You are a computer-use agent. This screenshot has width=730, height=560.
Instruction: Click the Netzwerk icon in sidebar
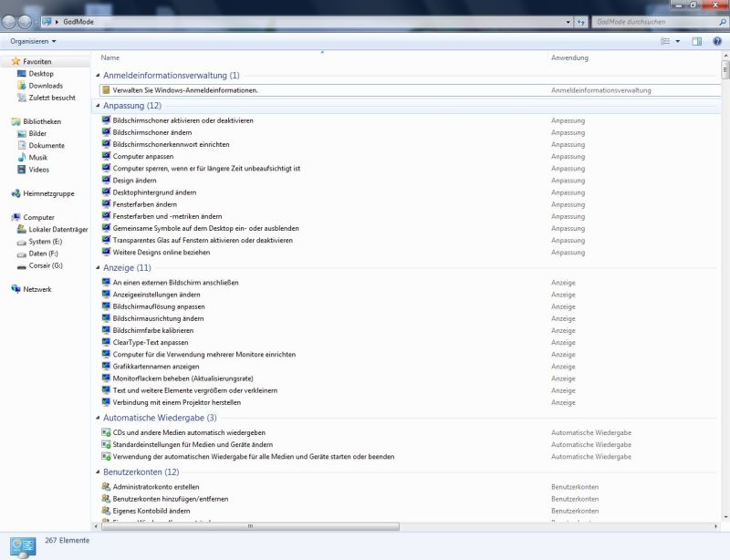[16, 289]
